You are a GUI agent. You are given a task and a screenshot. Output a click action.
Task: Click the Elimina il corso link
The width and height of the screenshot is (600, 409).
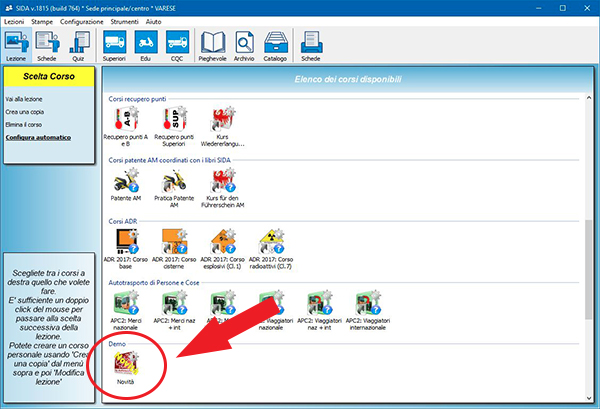(x=23, y=124)
